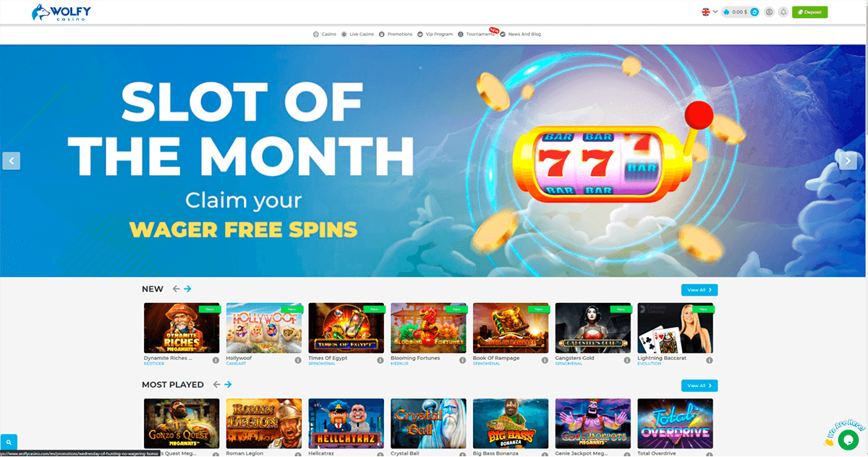This screenshot has height=457, width=868.
Task: Go to previous banner slide
Action: 11,161
